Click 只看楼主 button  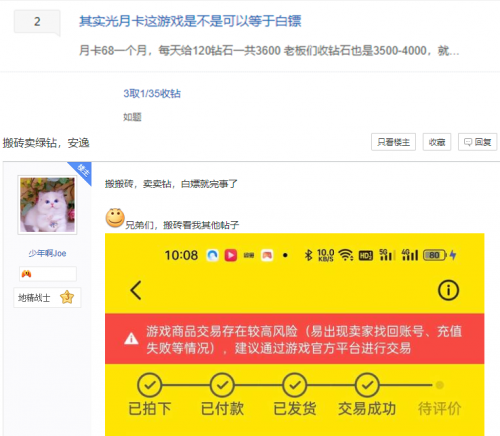coord(393,142)
